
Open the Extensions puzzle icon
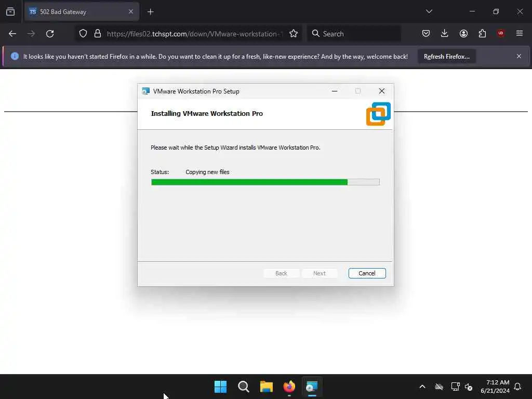[482, 33]
